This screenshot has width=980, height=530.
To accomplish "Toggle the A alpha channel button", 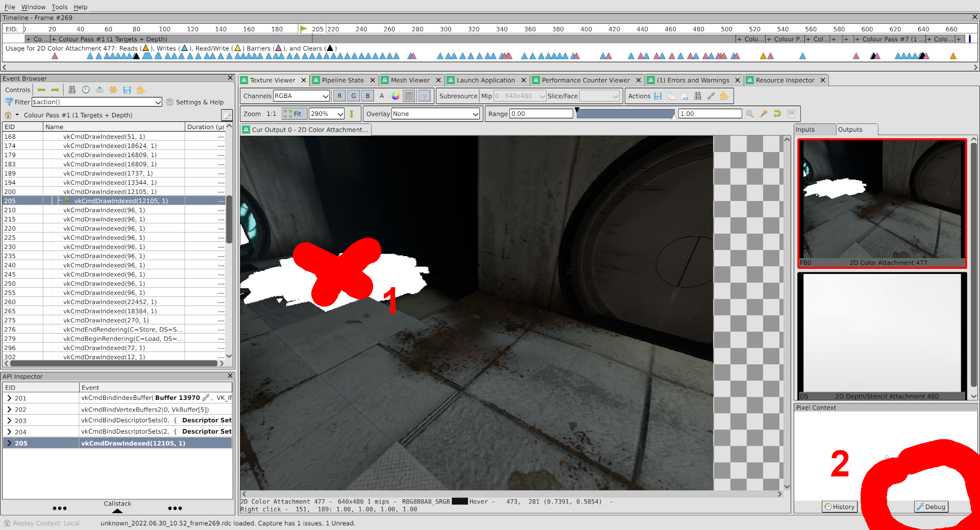I will [381, 96].
